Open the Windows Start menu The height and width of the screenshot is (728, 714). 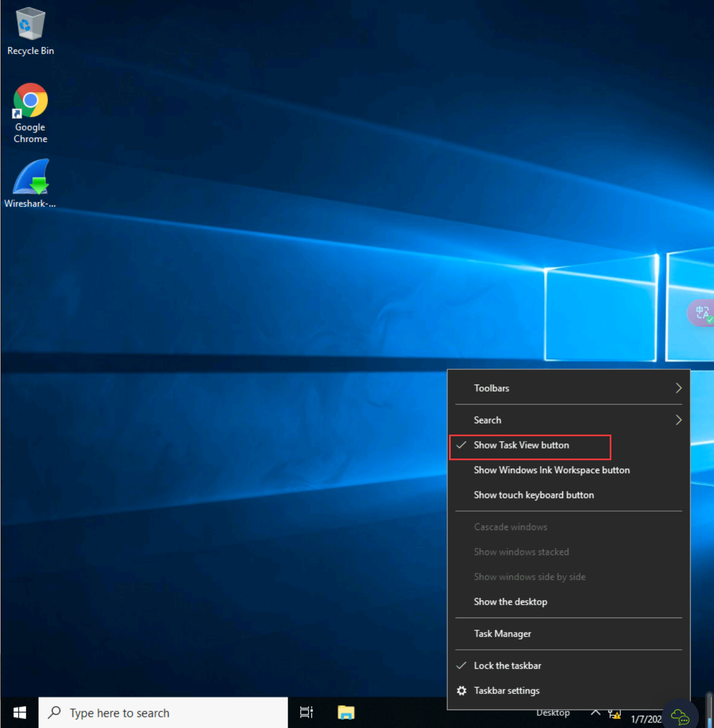point(20,712)
